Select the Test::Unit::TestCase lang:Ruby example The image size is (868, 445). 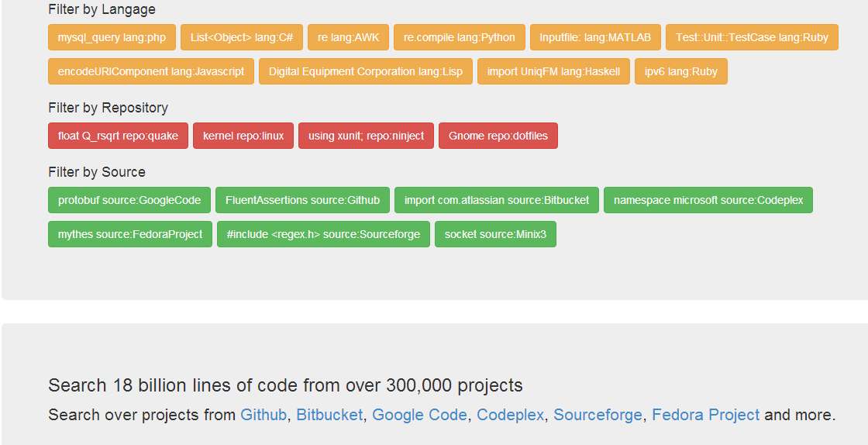click(753, 37)
